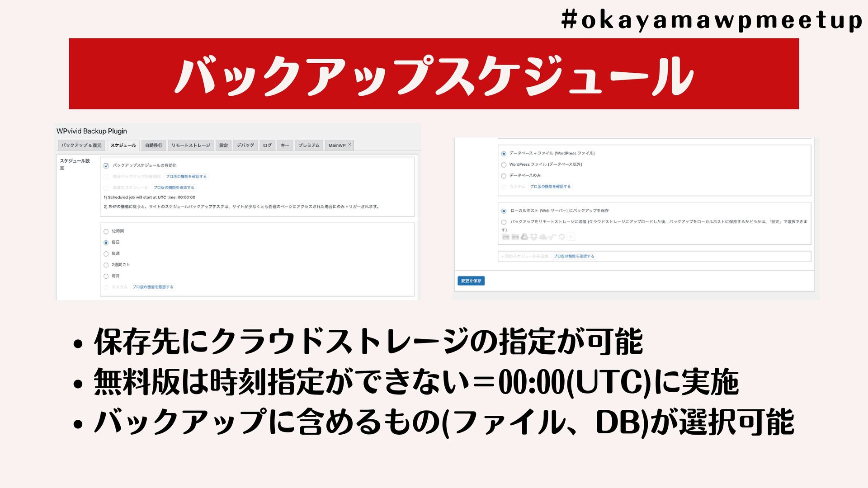Click the FTP storage icon
The image size is (868, 488).
506,237
